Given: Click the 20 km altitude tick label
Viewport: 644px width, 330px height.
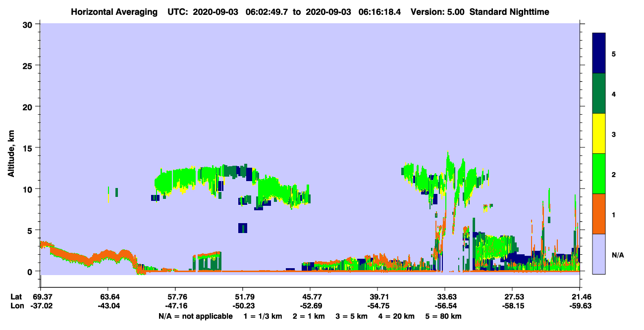Looking at the screenshot, I should coord(29,106).
